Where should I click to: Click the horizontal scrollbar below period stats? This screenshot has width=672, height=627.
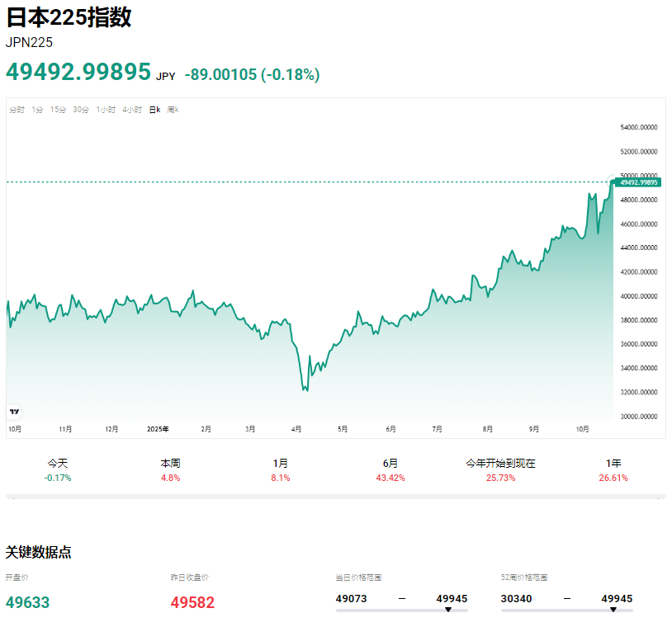tap(335, 497)
